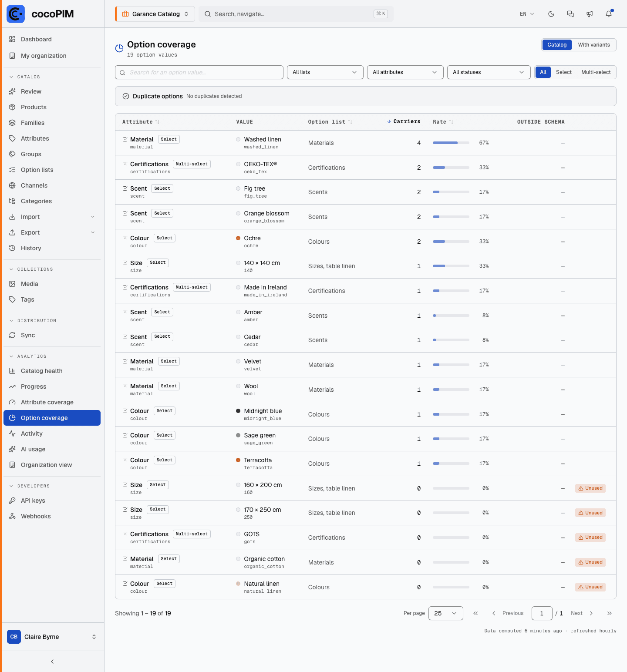Open the All attributes dropdown
This screenshot has width=627, height=672.
pyautogui.click(x=405, y=72)
